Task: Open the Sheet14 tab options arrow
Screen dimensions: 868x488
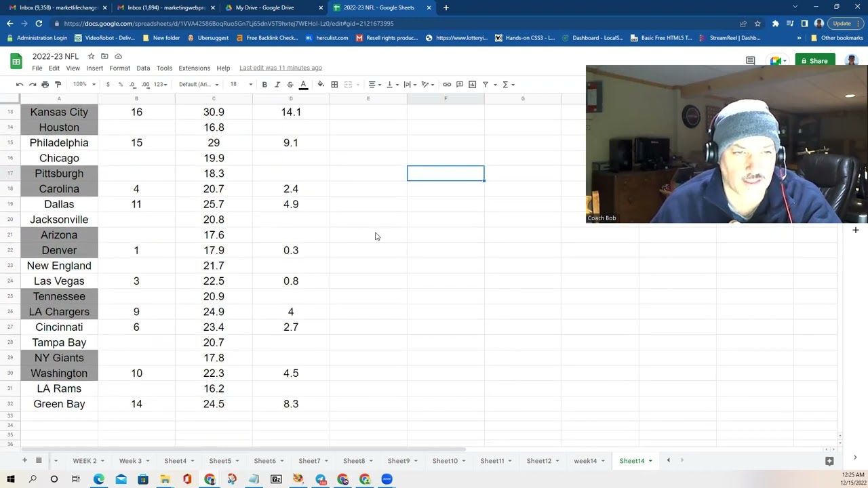Action: click(x=650, y=461)
